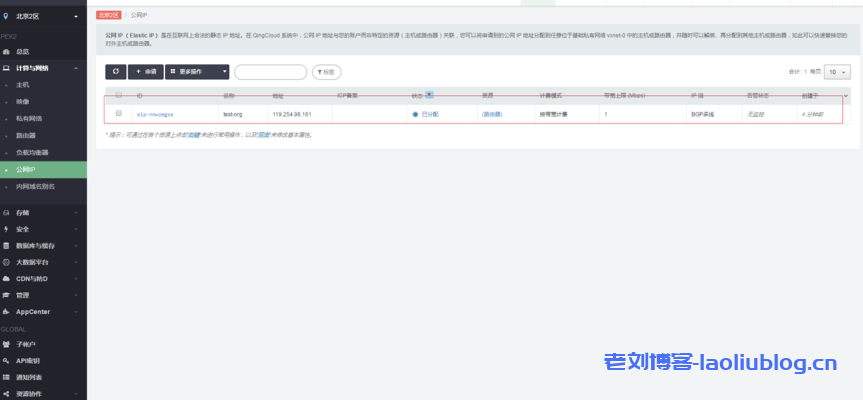863x400 pixels.
Task: Click the 安全 lightning icon in sidebar
Action: 7,229
